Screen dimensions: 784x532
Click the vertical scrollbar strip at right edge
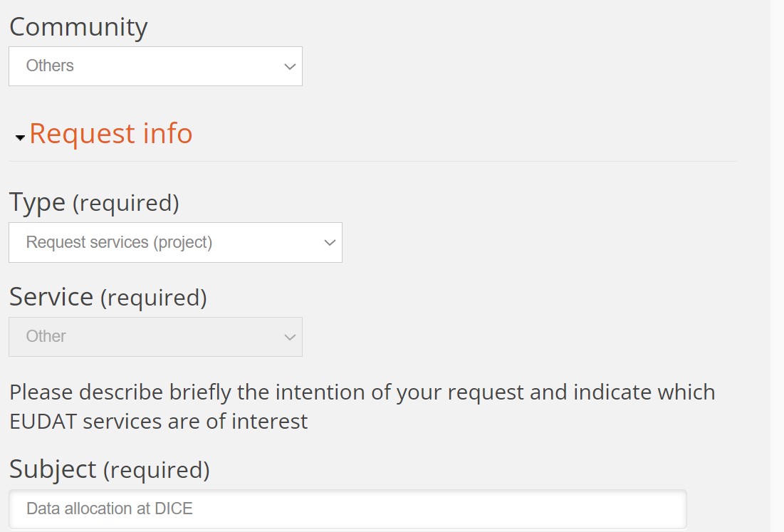[777, 266]
